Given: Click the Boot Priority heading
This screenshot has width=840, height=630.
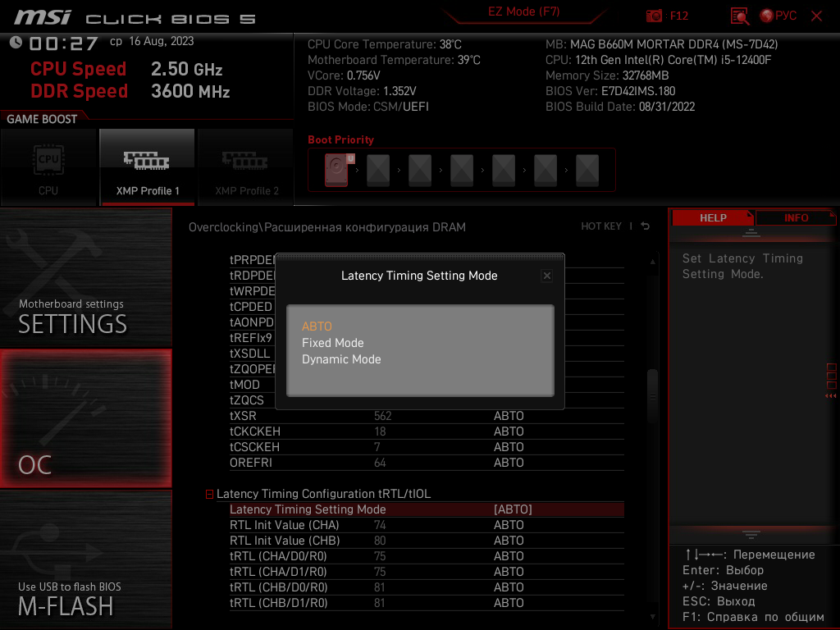Looking at the screenshot, I should click(x=340, y=139).
